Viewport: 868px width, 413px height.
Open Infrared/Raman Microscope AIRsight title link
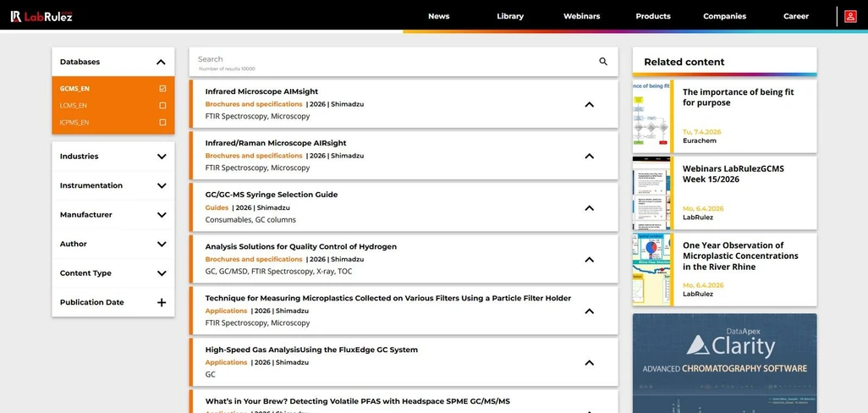tap(276, 143)
